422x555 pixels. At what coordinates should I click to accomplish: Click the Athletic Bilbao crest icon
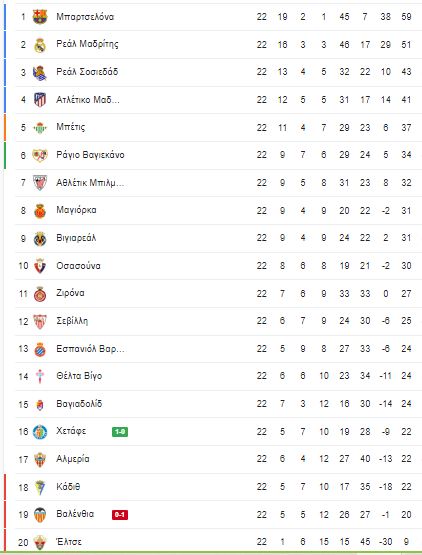click(40, 183)
